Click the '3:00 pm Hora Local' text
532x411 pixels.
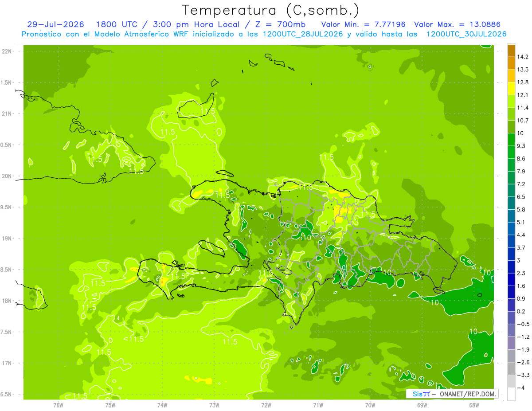195,24
